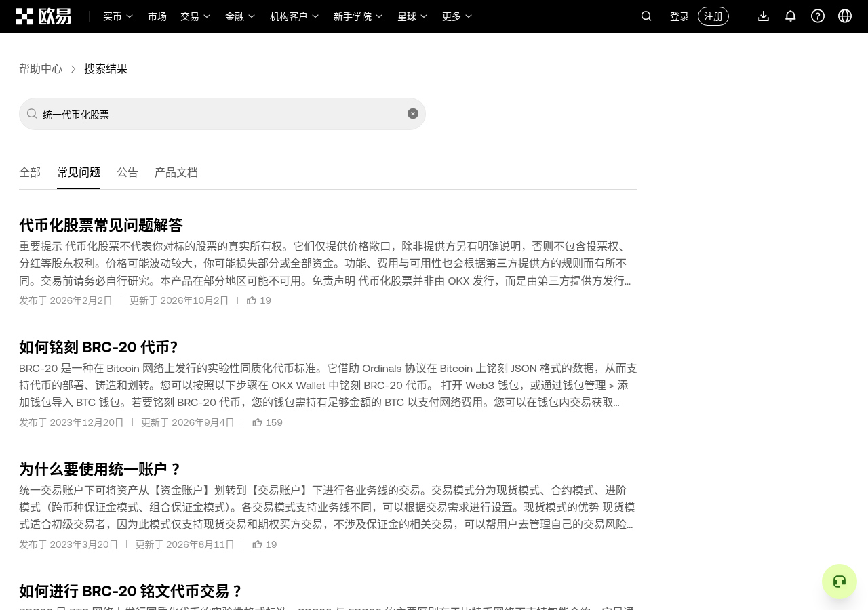This screenshot has height=610, width=868.
Task: Click the text 更新于 2026年8月11日
Action: click(185, 544)
